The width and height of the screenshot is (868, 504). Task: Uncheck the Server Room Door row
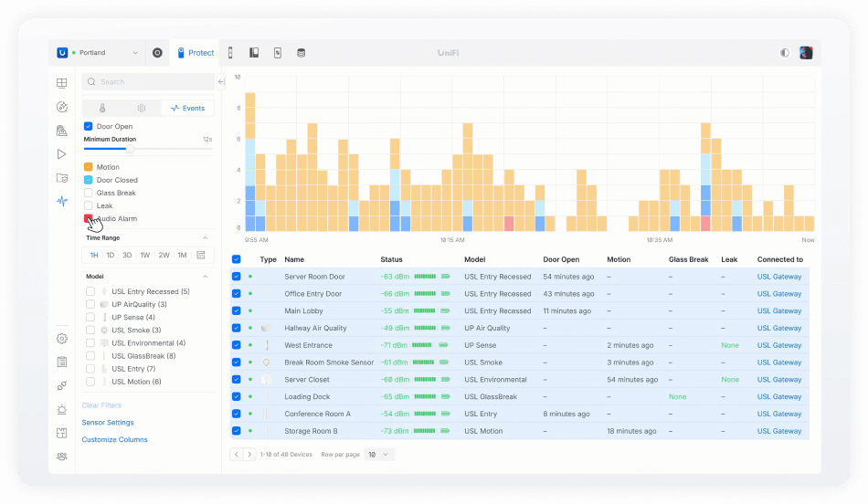(237, 276)
